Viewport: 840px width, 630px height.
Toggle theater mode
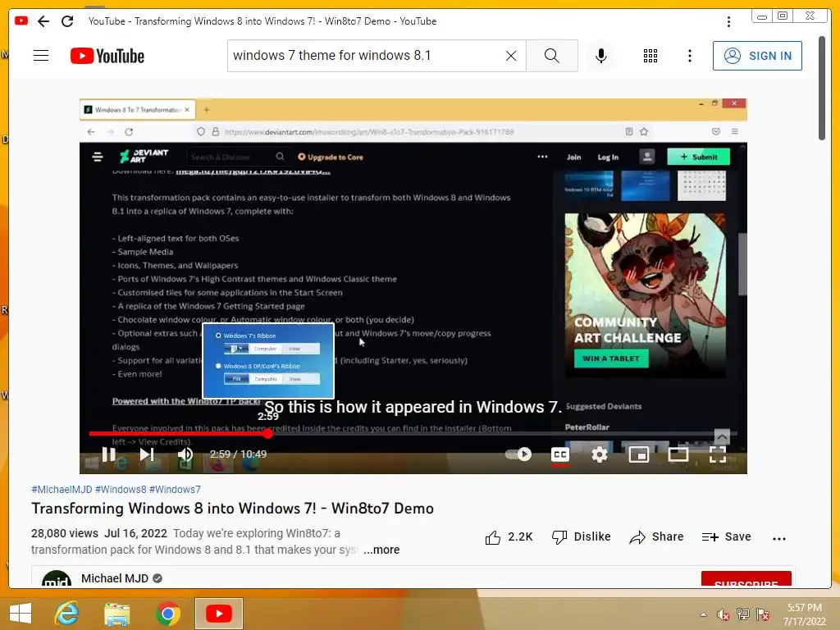[x=678, y=454]
